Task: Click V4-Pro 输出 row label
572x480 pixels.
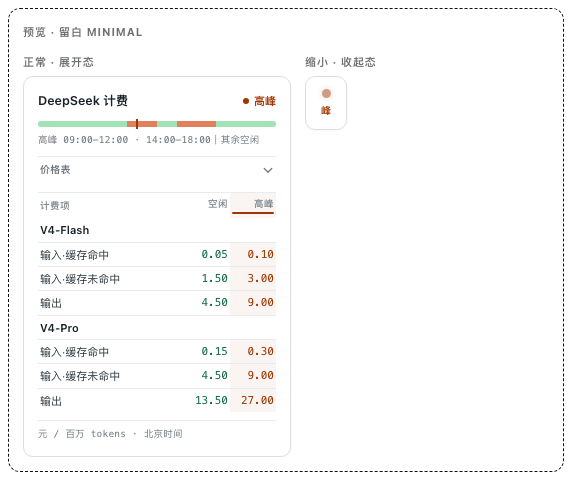Action: point(51,401)
